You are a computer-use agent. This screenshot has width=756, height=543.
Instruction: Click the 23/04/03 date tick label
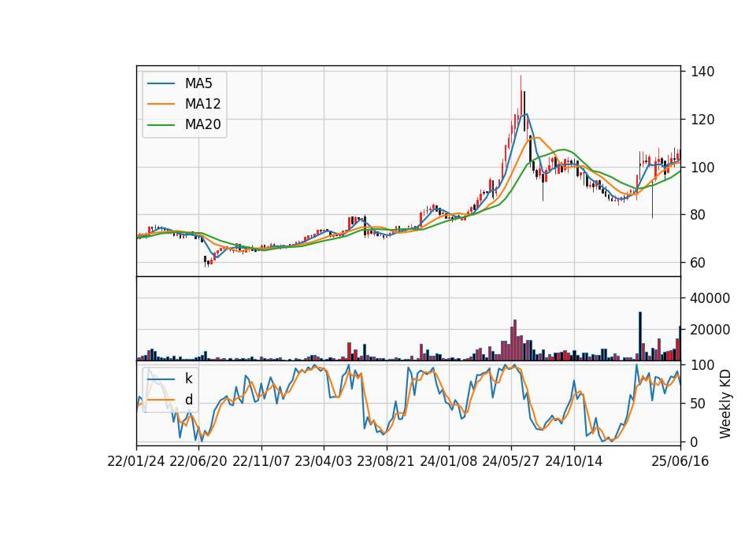[324, 462]
